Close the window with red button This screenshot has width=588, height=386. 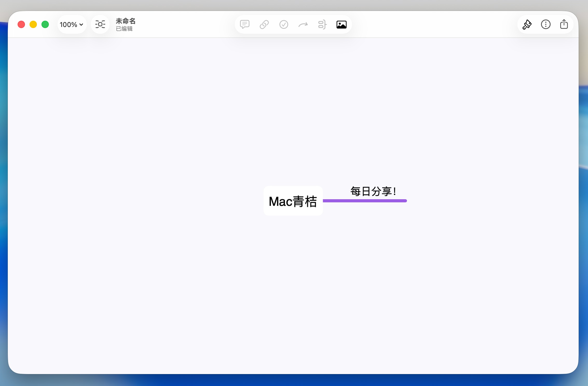(x=21, y=24)
